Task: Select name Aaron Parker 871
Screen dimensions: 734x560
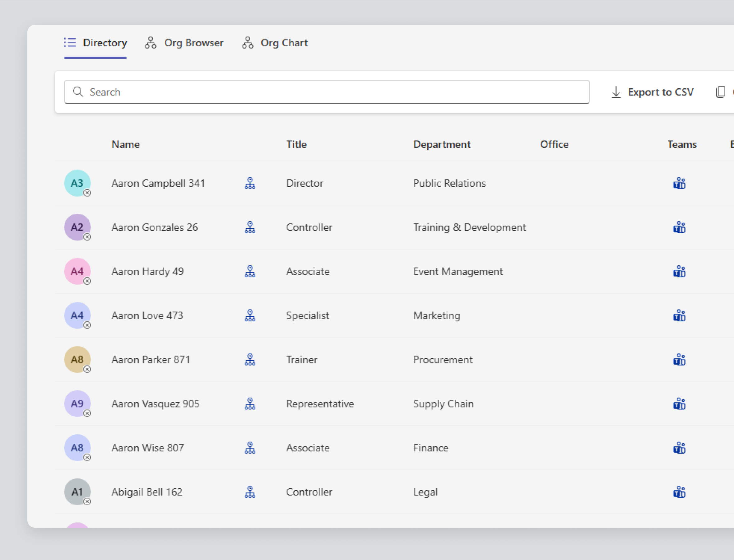Action: click(x=151, y=360)
